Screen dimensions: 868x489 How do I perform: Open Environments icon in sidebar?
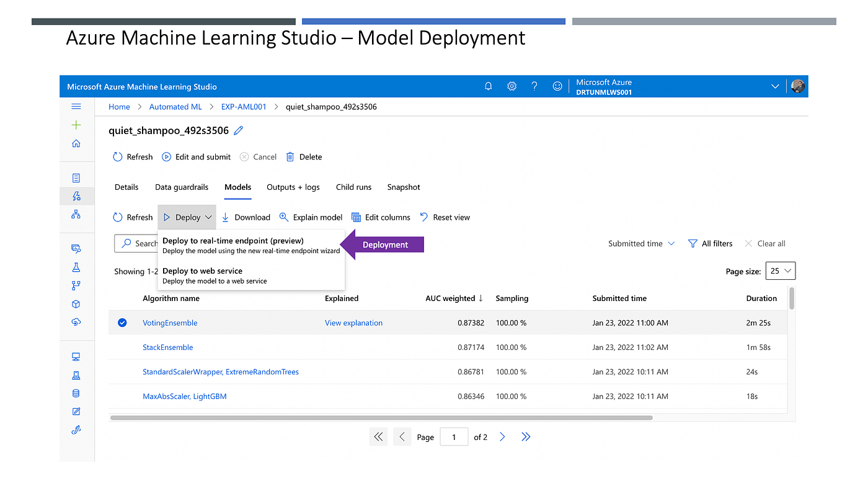click(76, 375)
